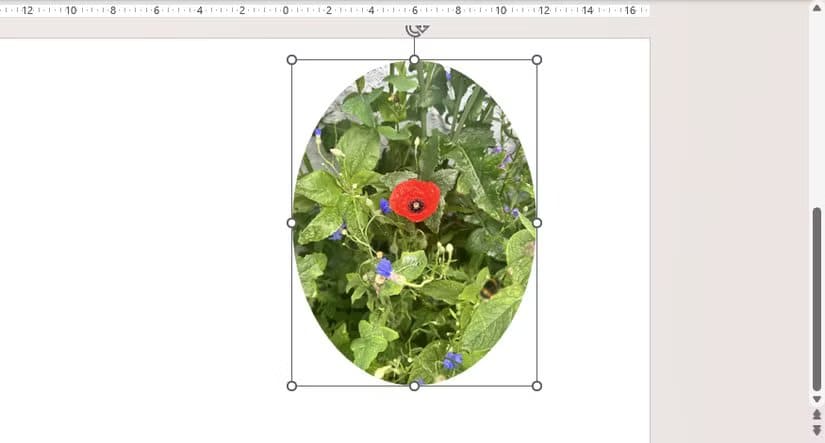Go to next slide with double-down arrow
This screenshot has height=443, width=825.
tap(817, 430)
